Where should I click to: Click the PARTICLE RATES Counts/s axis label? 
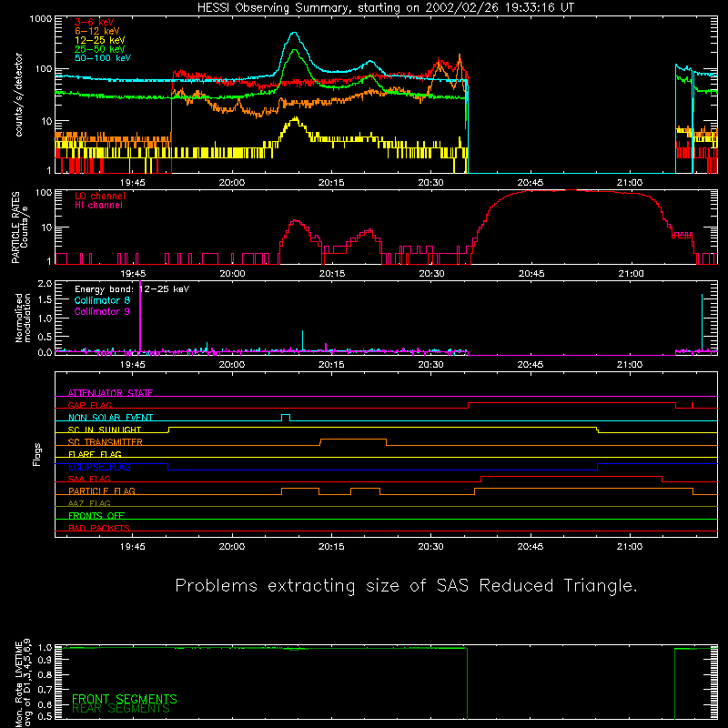coord(20,227)
